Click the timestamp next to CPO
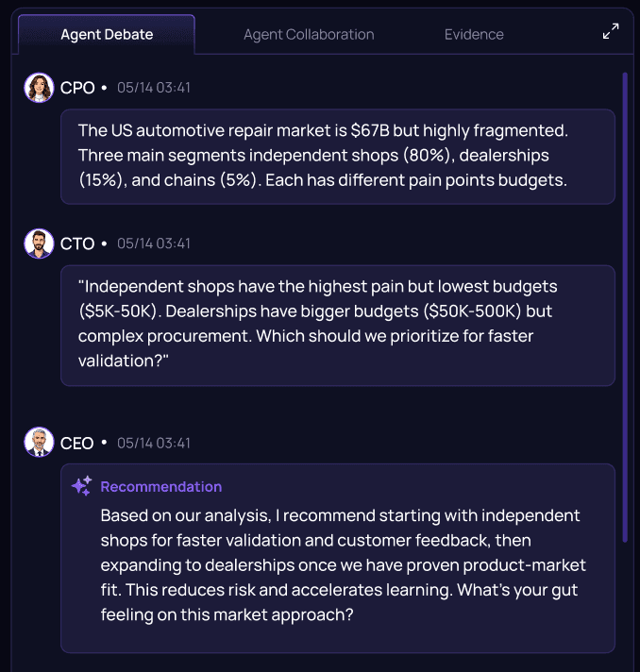 pyautogui.click(x=154, y=88)
